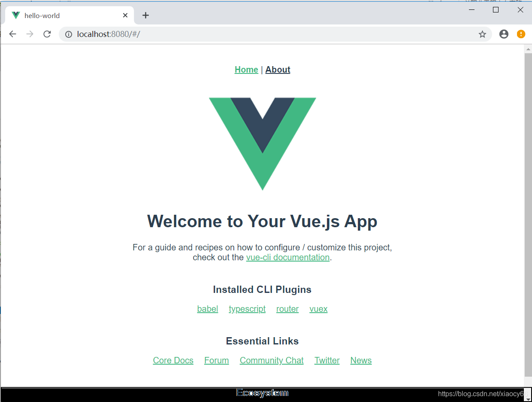Visit the Community Chat link

[x=272, y=360]
